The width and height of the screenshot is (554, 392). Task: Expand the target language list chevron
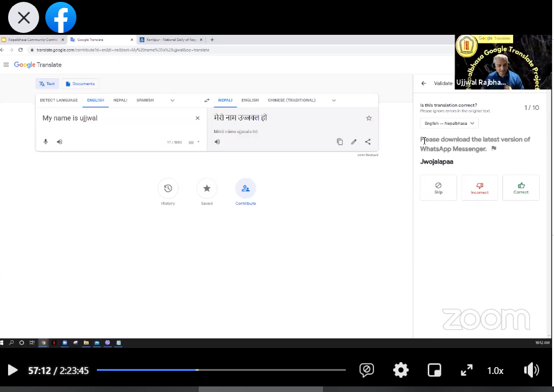(334, 101)
